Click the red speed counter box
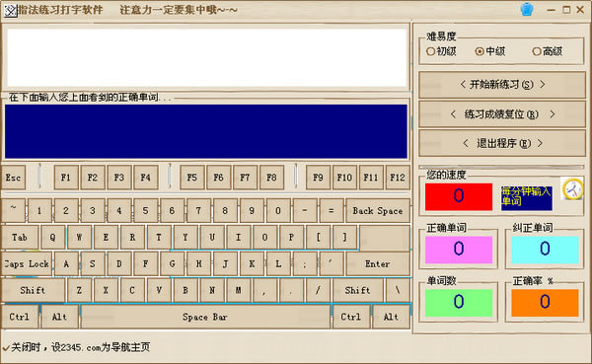 click(x=459, y=196)
